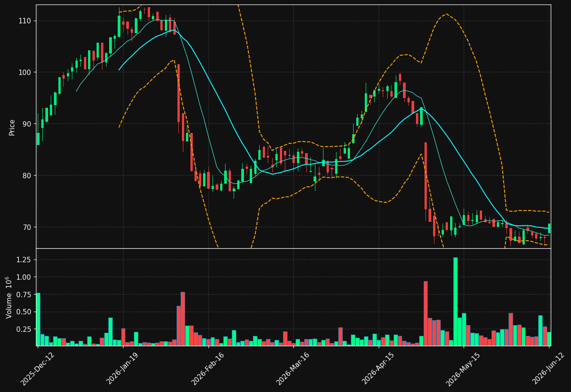Click the 2026-Jun-12 date label
The height and width of the screenshot is (392, 571).
pyautogui.click(x=548, y=368)
